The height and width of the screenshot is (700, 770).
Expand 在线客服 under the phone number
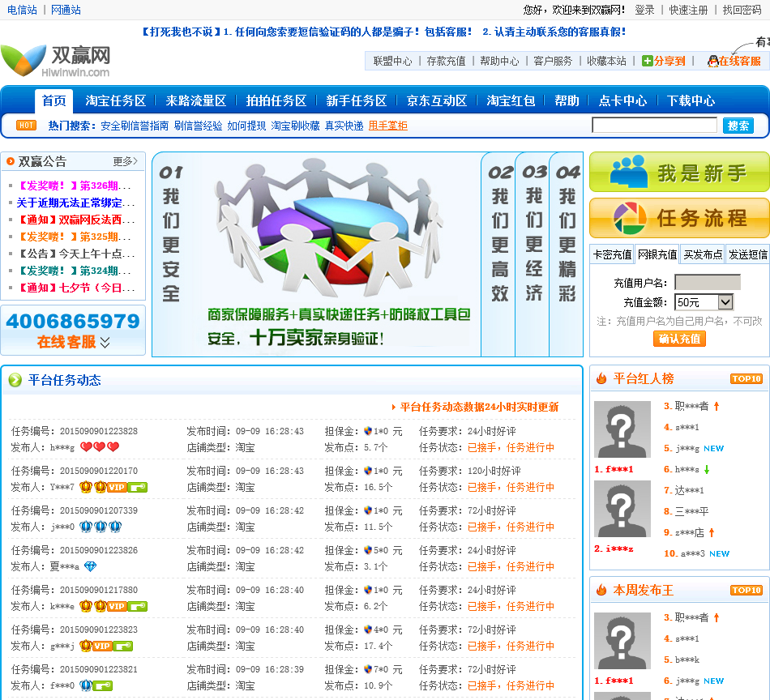coord(74,342)
